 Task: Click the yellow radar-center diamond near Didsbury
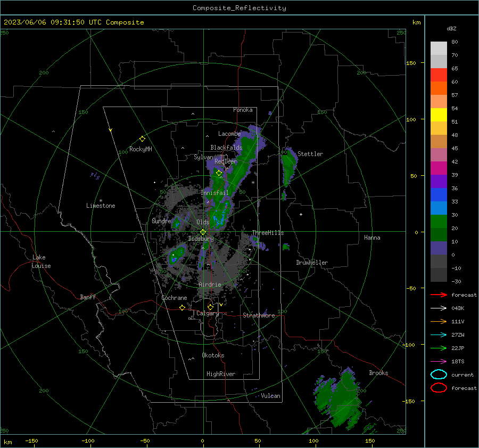pyautogui.click(x=203, y=232)
